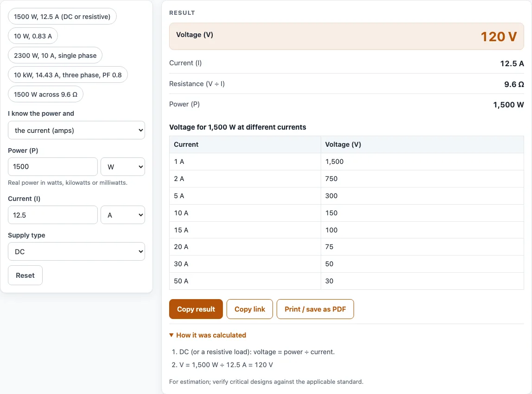Click the 5 A table row cell

click(245, 196)
